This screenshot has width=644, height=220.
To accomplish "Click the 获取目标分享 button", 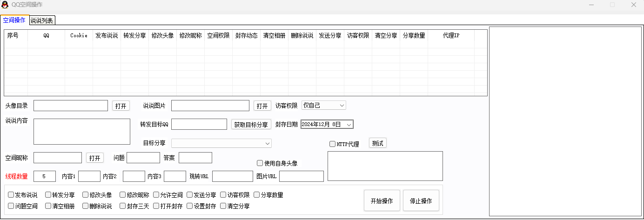I will pyautogui.click(x=251, y=124).
